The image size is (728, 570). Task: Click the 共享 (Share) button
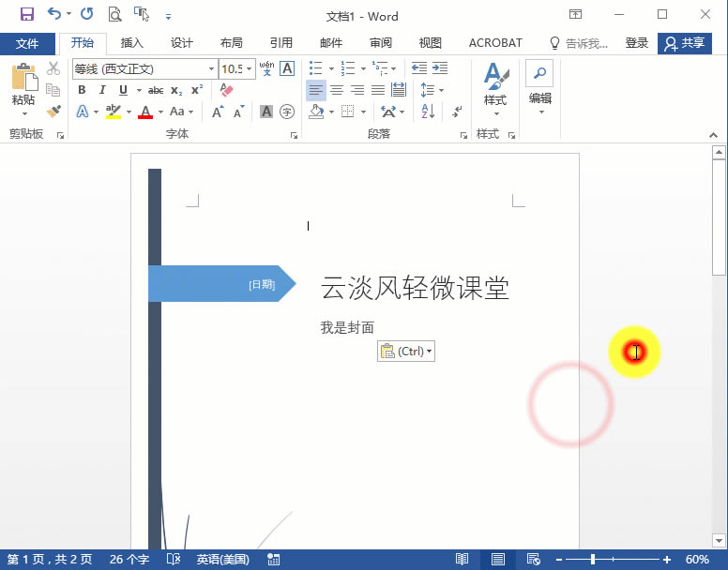tap(685, 44)
